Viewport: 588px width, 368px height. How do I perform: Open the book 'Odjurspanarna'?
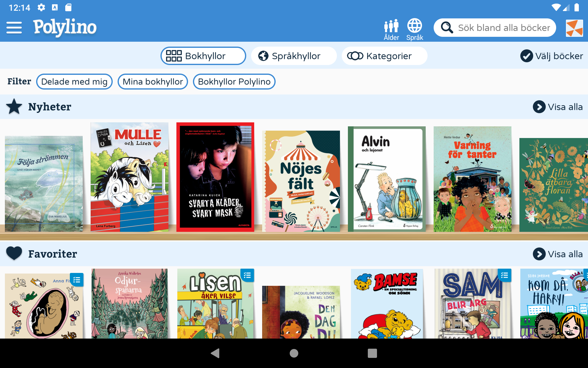[x=130, y=304]
